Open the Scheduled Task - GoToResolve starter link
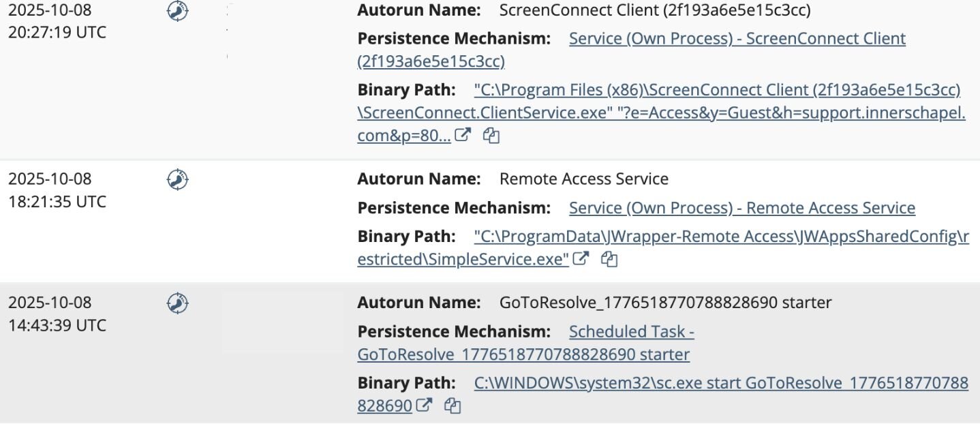 pyautogui.click(x=631, y=332)
